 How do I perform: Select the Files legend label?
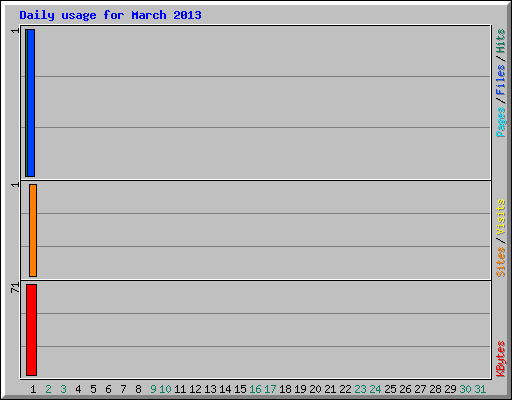[x=500, y=80]
